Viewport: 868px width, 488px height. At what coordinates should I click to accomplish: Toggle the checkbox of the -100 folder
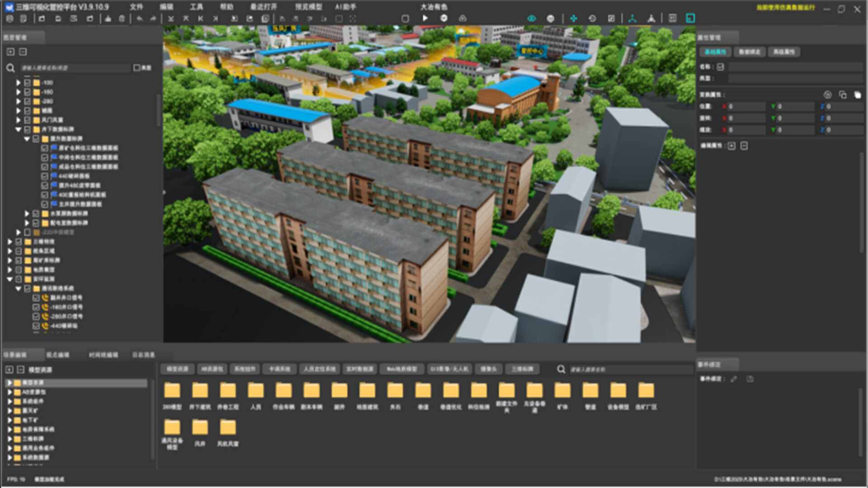[27, 83]
